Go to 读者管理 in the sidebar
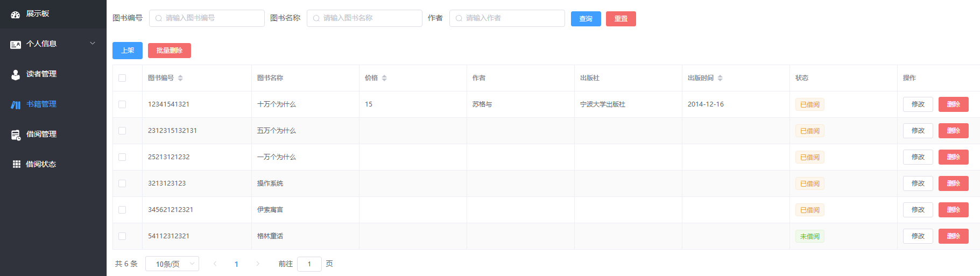Image resolution: width=980 pixels, height=276 pixels. coord(41,74)
